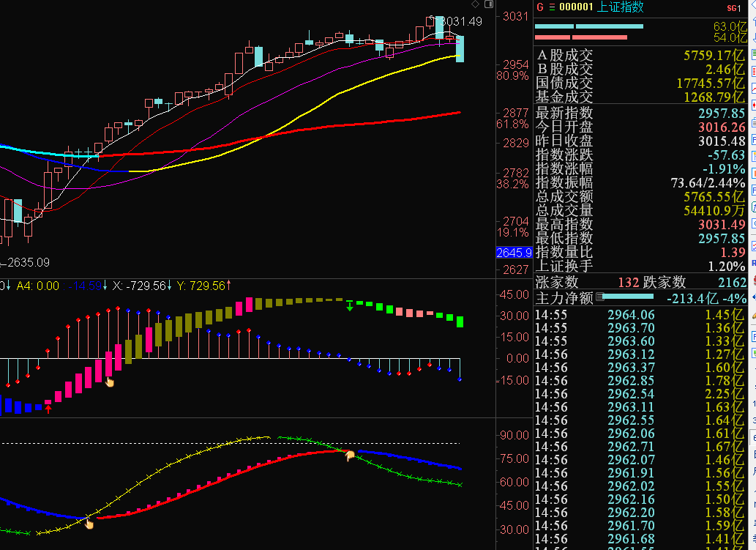Screen dimensions: 756x550
Task: Click the green down arrow sell marker
Action: click(350, 306)
